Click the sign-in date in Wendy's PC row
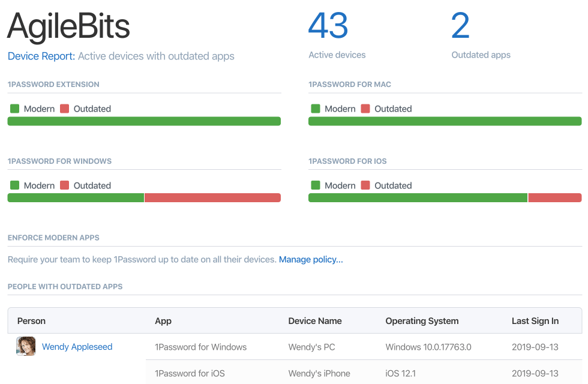588x384 pixels. (x=535, y=347)
